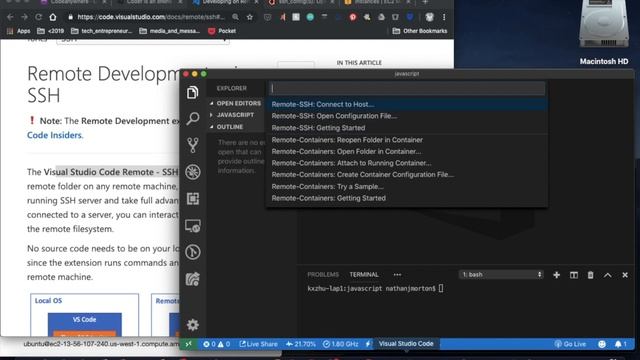Click the 1.80 GHz status item
The height and width of the screenshot is (360, 640).
coord(340,344)
